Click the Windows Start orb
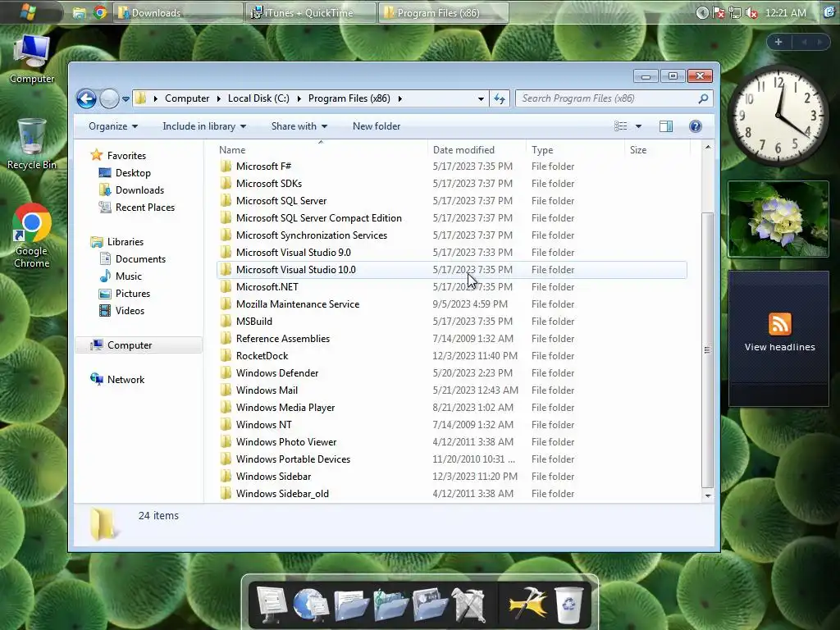 click(29, 11)
